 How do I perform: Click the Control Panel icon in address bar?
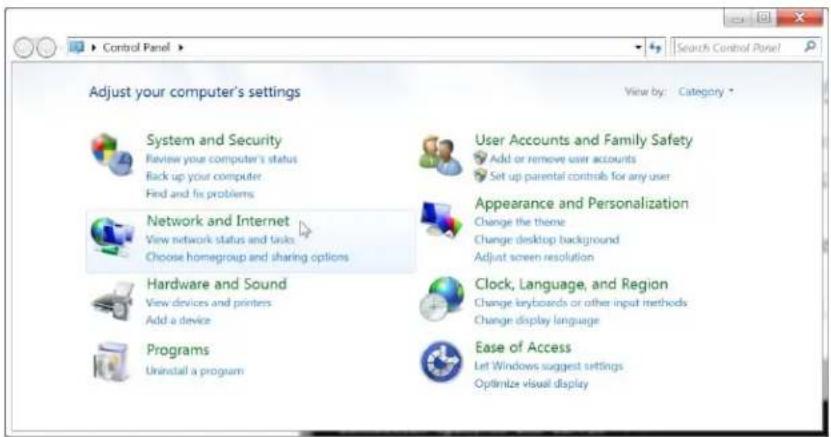click(x=77, y=47)
